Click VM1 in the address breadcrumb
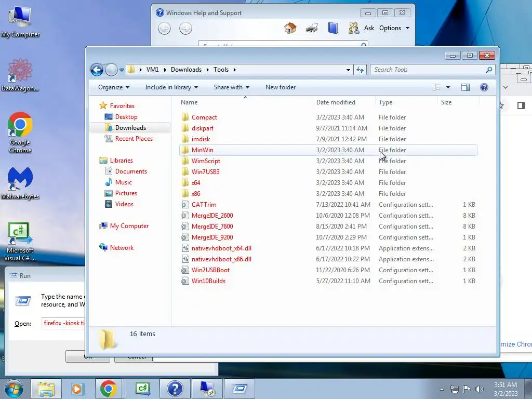Viewport: 532px width, 399px height. point(152,70)
